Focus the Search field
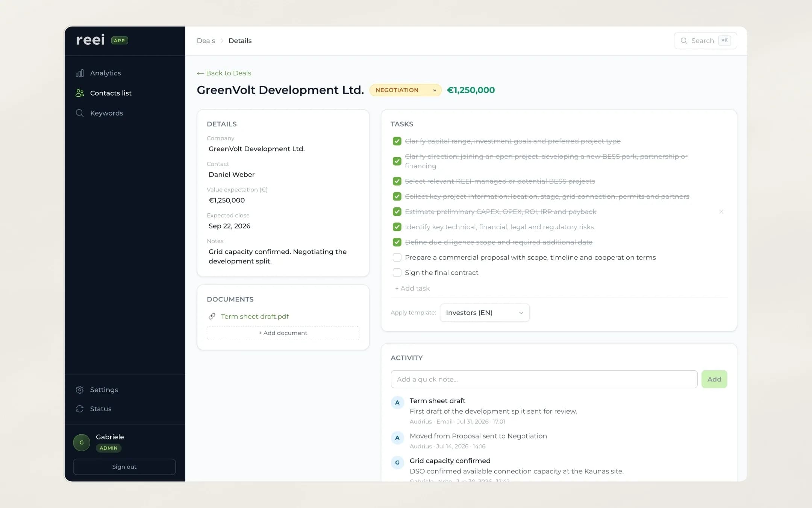 tap(705, 41)
